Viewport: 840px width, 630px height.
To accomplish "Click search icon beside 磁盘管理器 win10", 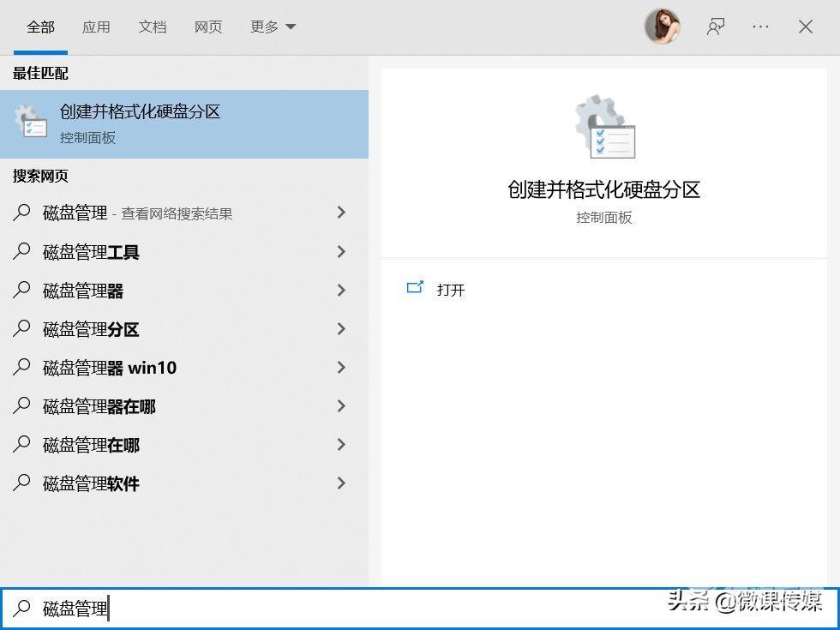I will pyautogui.click(x=21, y=367).
